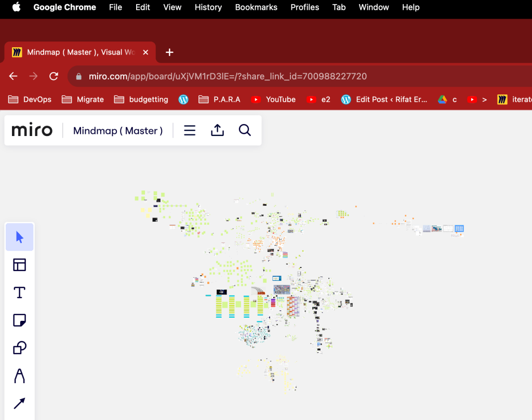Go back with browser back arrow

click(x=13, y=76)
